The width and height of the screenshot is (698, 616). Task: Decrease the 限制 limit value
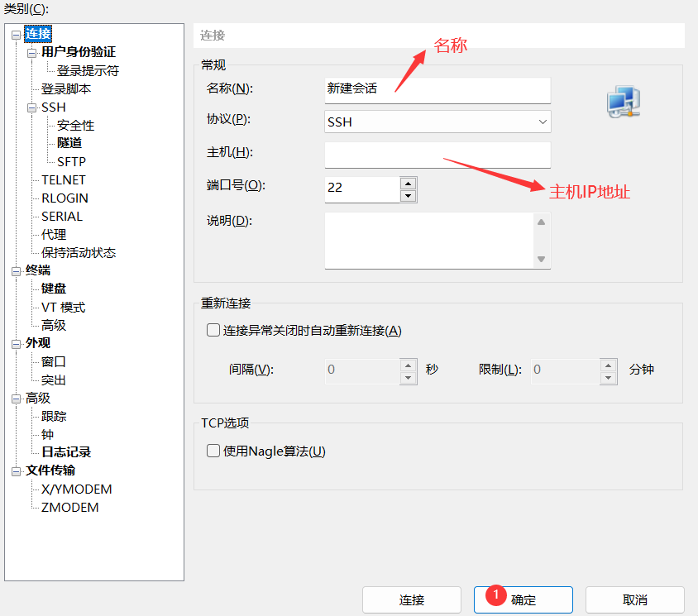pos(609,378)
